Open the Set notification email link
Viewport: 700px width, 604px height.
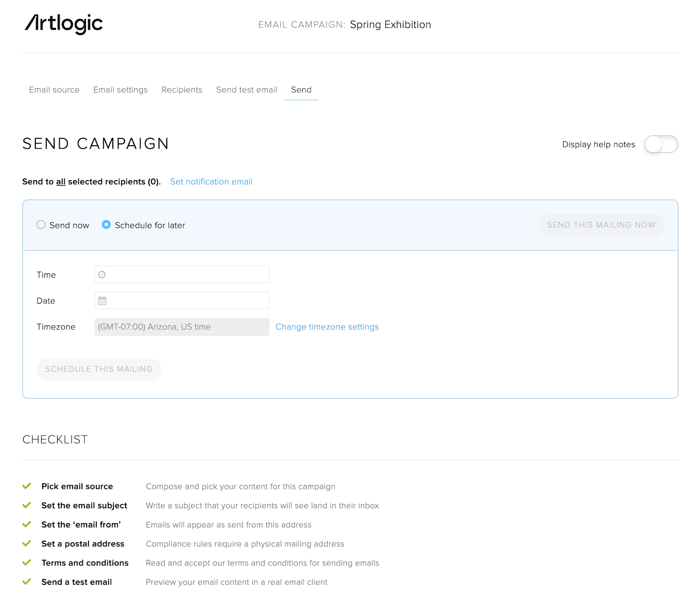211,182
